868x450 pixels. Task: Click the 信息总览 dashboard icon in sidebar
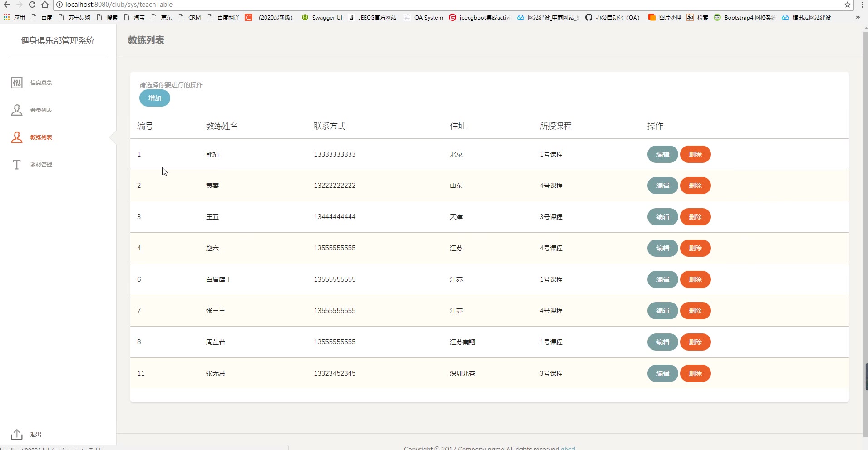[17, 83]
